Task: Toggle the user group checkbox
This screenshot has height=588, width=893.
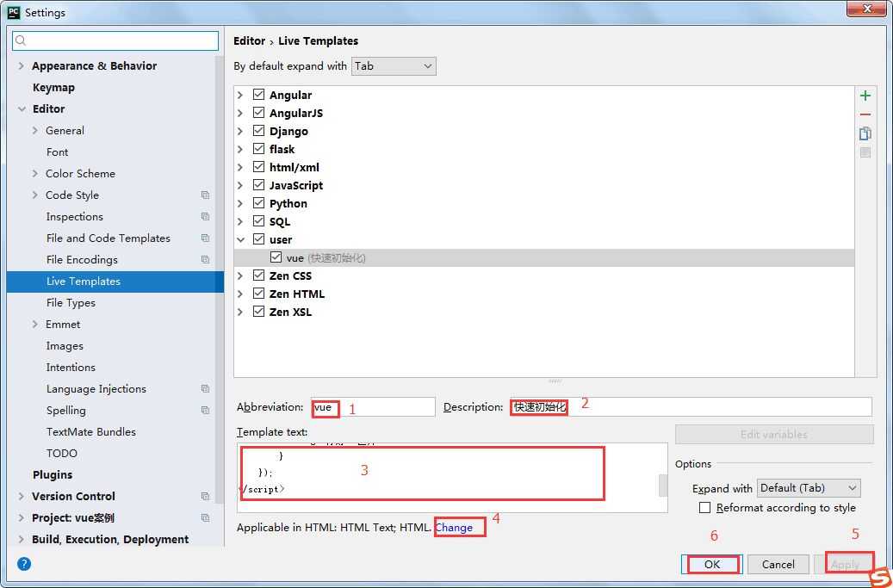Action: (x=258, y=239)
